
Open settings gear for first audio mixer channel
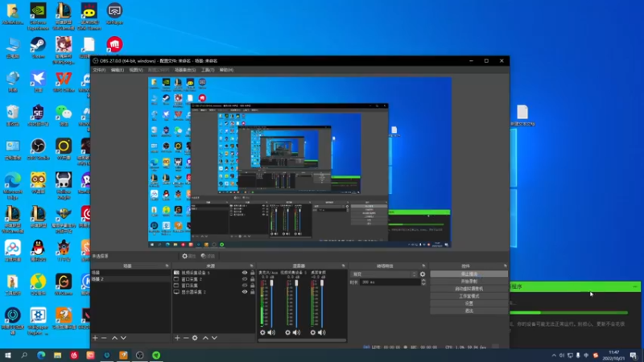[x=262, y=332]
